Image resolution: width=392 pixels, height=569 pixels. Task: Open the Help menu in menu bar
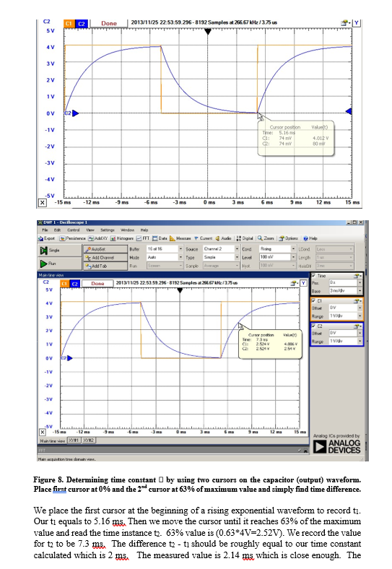144,230
